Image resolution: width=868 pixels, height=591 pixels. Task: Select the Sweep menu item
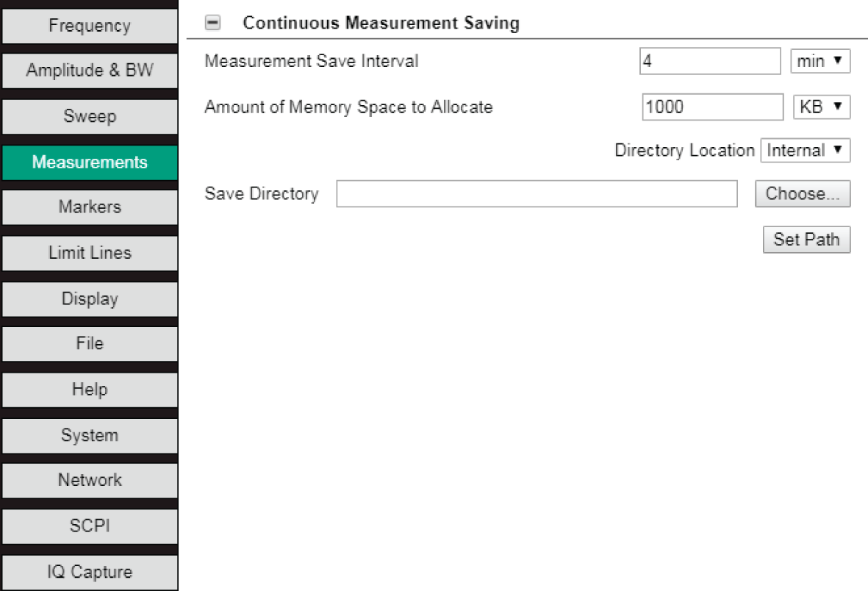click(x=90, y=117)
